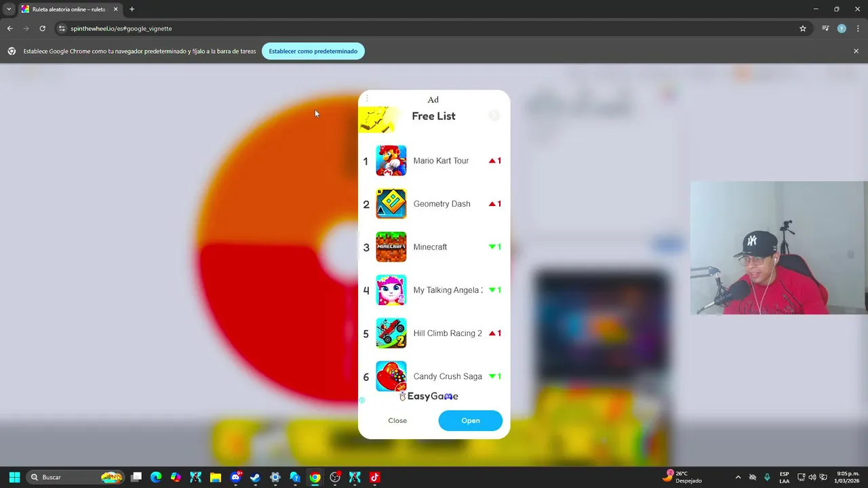Open the clock and date flyout
The width and height of the screenshot is (868, 488).
(846, 477)
